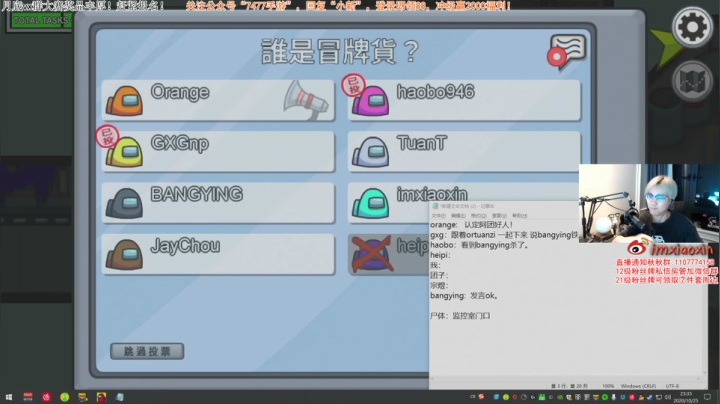This screenshot has width=720, height=404.
Task: Open Notepad's 查看 (View) menu
Action: click(x=499, y=216)
